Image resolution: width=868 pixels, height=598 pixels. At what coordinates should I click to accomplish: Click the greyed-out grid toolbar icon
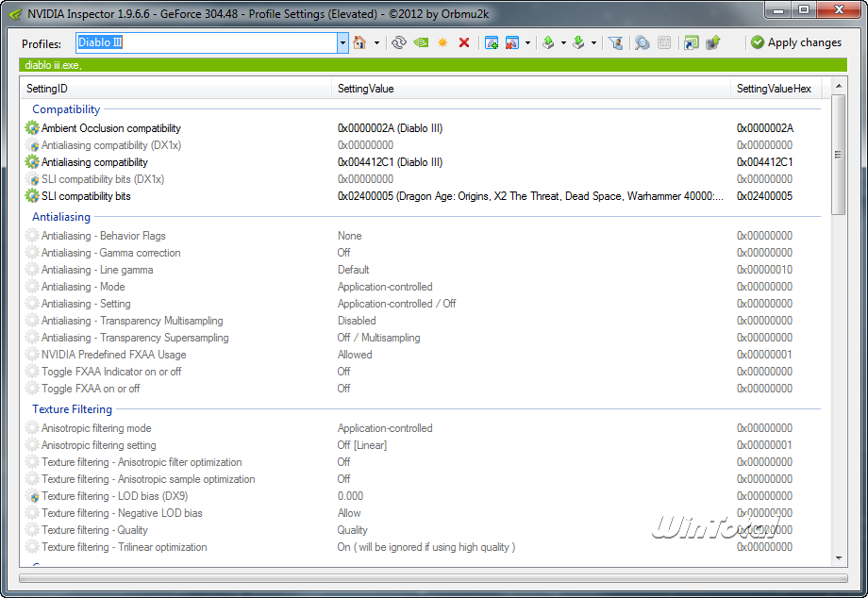click(x=664, y=42)
